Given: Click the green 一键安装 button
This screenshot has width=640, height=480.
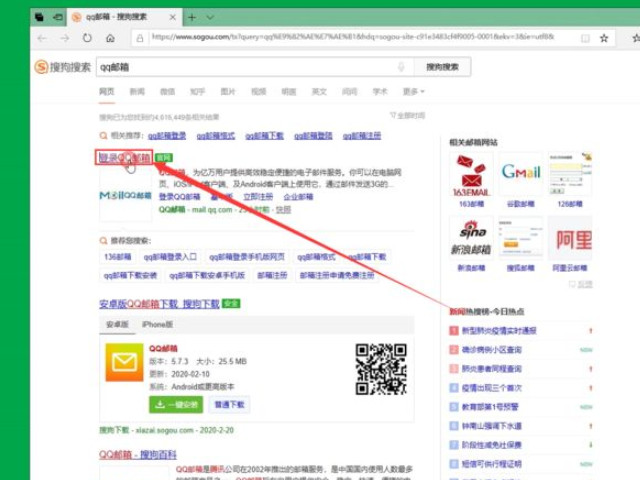Looking at the screenshot, I should tap(176, 404).
